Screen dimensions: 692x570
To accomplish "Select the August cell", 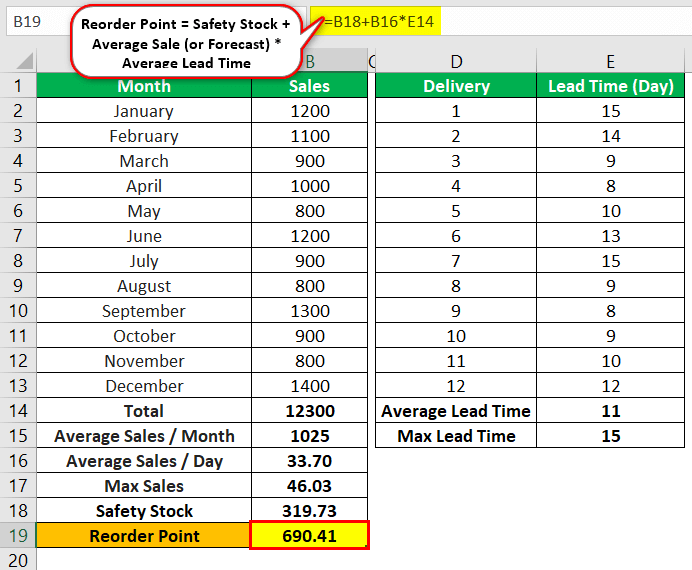I will (144, 286).
